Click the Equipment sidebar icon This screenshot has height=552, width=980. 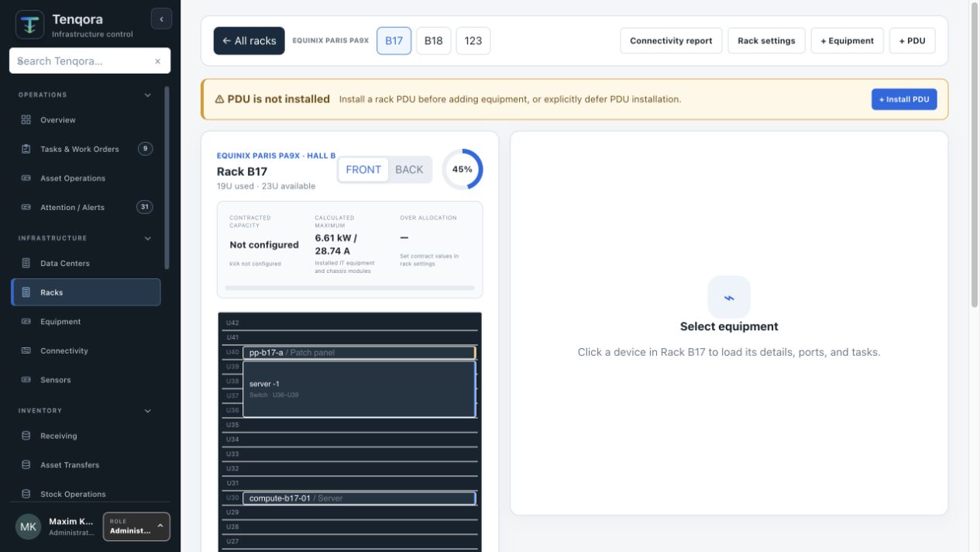26,322
